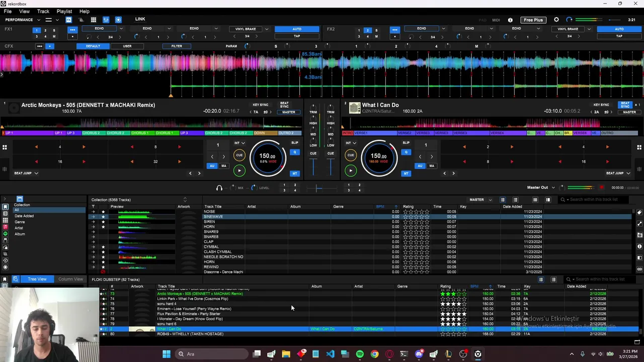Open the File menu
The width and height of the screenshot is (644, 362).
(8, 11)
